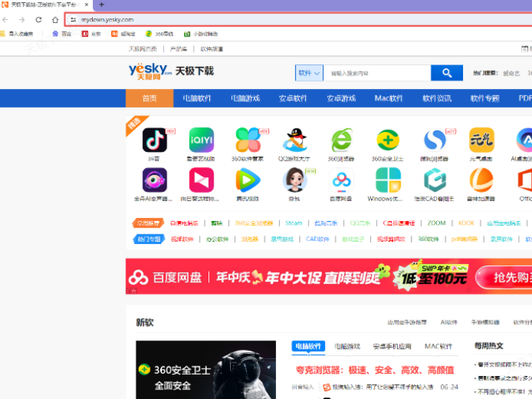532x399 pixels.
Task: Click the 手游模拟器 link beside 新软
Action: (x=485, y=322)
